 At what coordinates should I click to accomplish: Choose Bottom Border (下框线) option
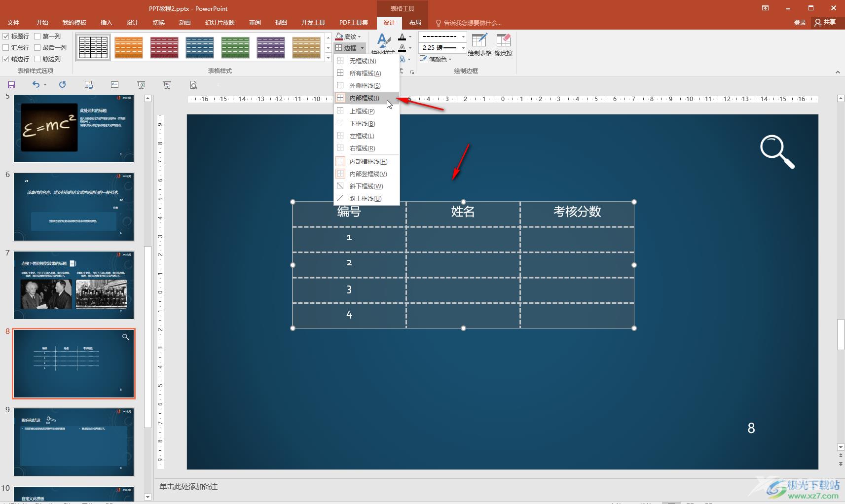pyautogui.click(x=367, y=123)
